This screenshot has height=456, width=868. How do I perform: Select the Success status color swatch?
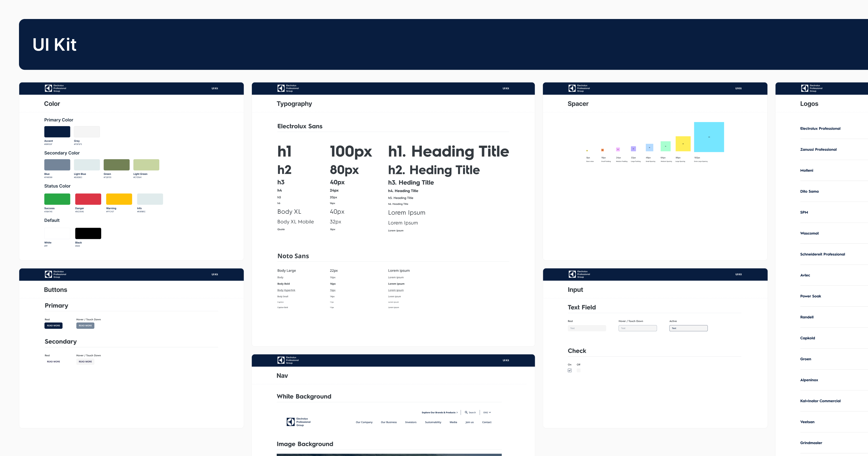pos(57,199)
